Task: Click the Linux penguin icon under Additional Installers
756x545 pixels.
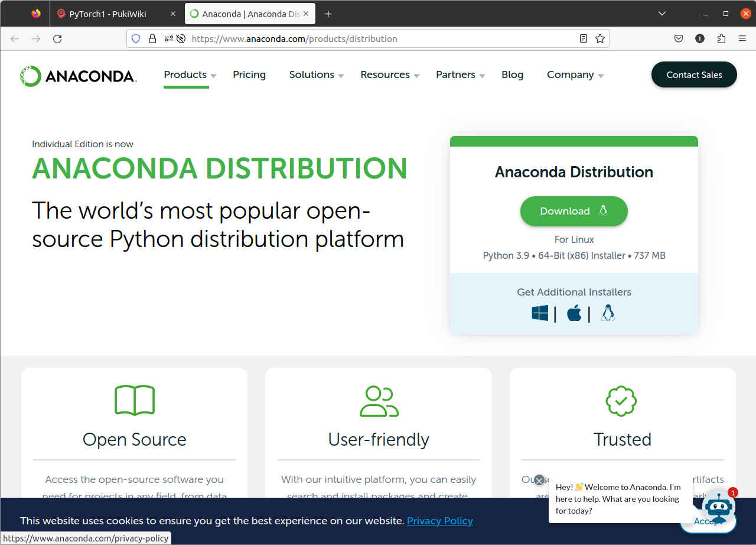Action: [x=608, y=313]
